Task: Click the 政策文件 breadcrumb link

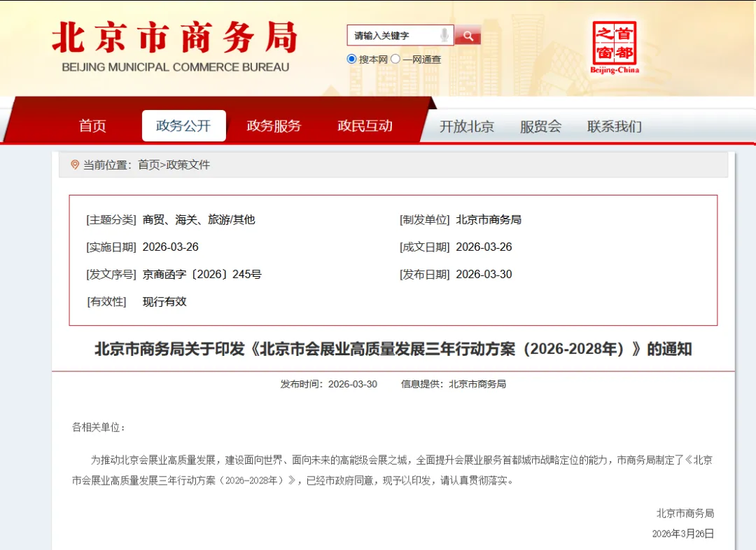Action: [188, 165]
